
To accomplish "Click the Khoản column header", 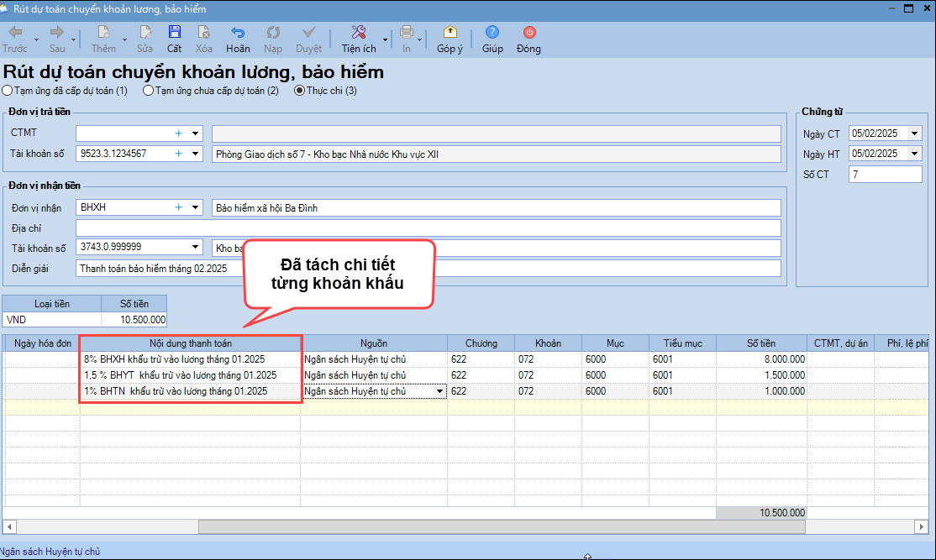I will (548, 343).
